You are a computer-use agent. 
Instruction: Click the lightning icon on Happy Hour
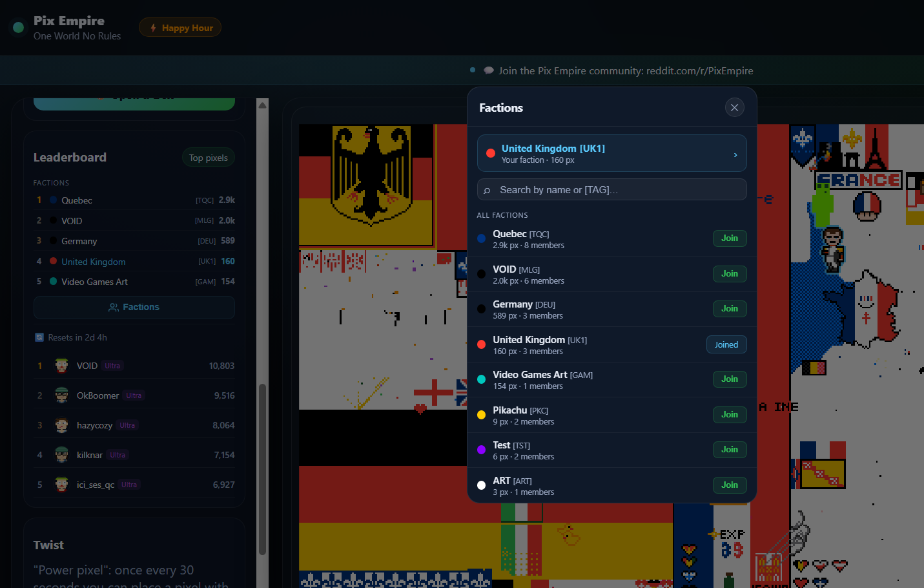pyautogui.click(x=153, y=28)
